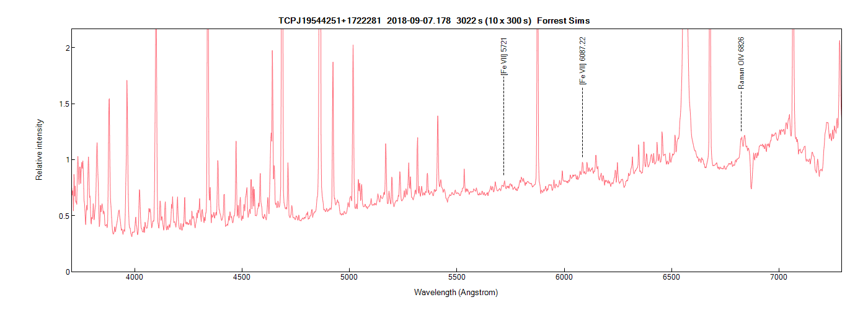Click the 1.5 intensity tick label
Screen dimensions: 868x310
pos(63,104)
